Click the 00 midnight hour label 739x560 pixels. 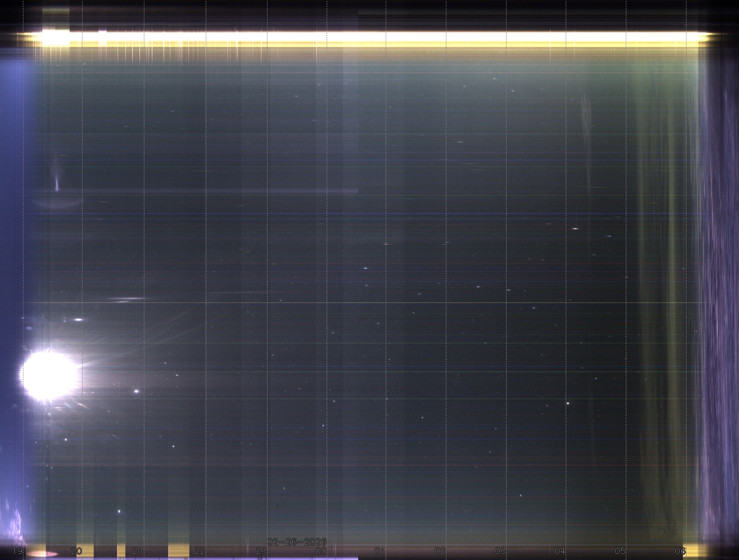click(x=321, y=551)
